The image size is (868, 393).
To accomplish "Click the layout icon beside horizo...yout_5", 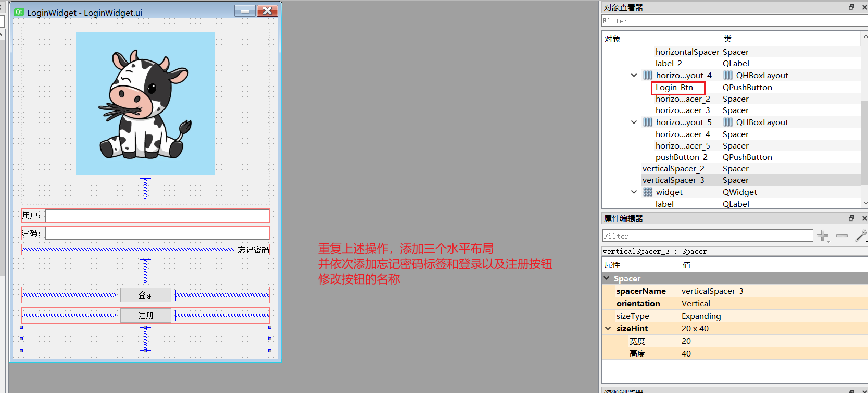I will pyautogui.click(x=648, y=122).
